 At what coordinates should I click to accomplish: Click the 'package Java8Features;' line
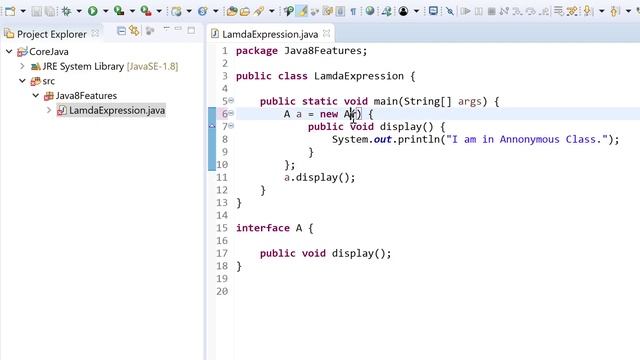(x=302, y=51)
